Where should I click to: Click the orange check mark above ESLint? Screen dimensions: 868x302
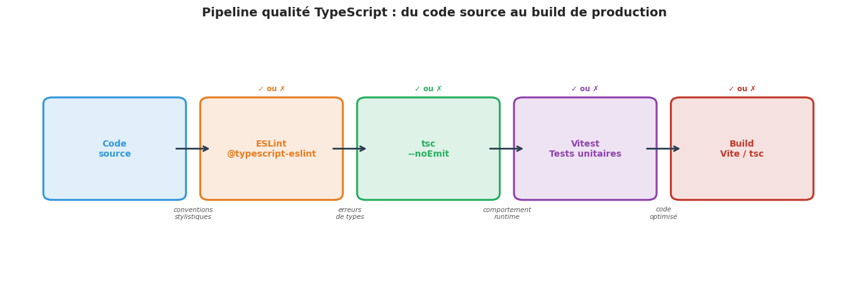tap(261, 89)
